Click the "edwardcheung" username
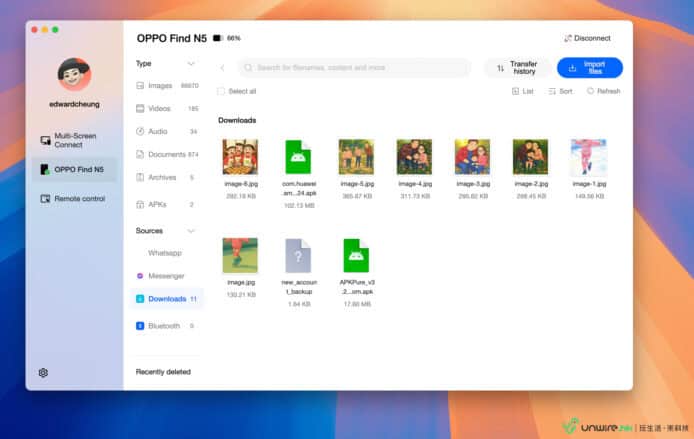The image size is (694, 439). point(74,104)
